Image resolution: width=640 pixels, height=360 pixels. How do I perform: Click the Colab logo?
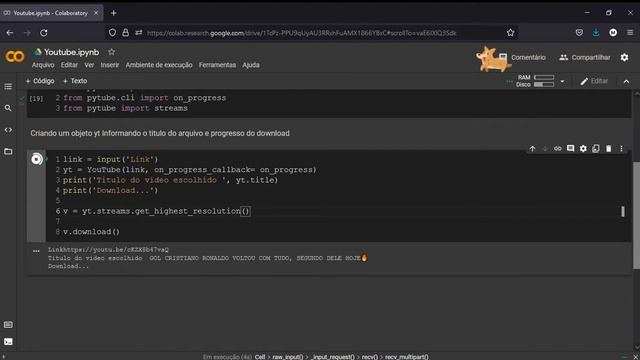15,56
